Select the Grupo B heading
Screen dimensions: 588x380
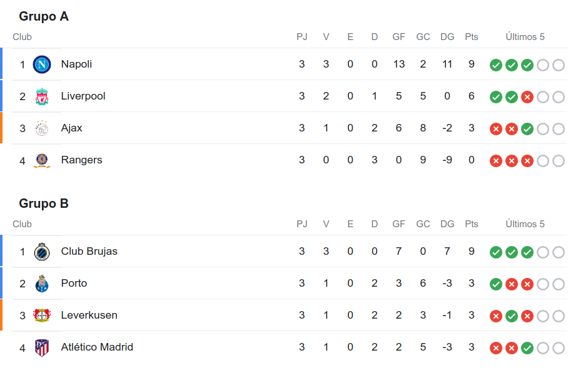pyautogui.click(x=44, y=203)
